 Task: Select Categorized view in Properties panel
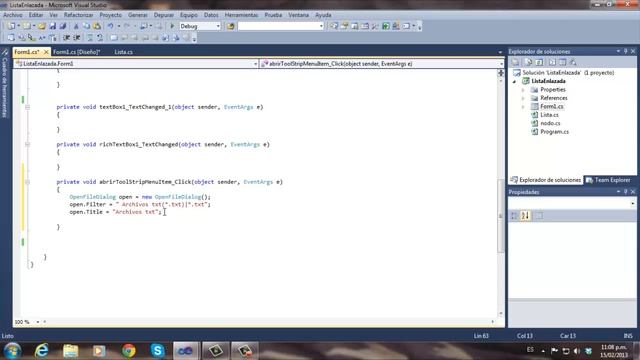[514, 216]
